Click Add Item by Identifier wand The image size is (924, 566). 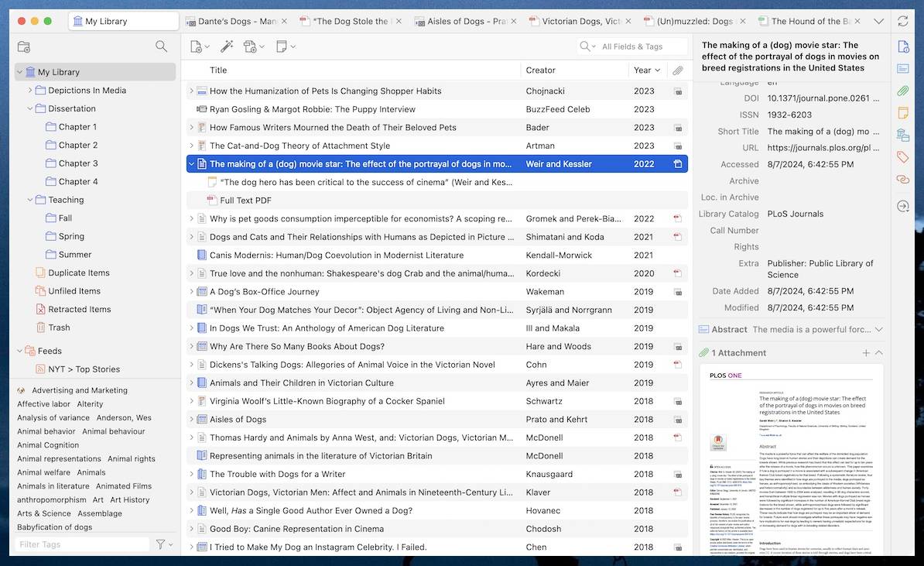click(x=227, y=46)
